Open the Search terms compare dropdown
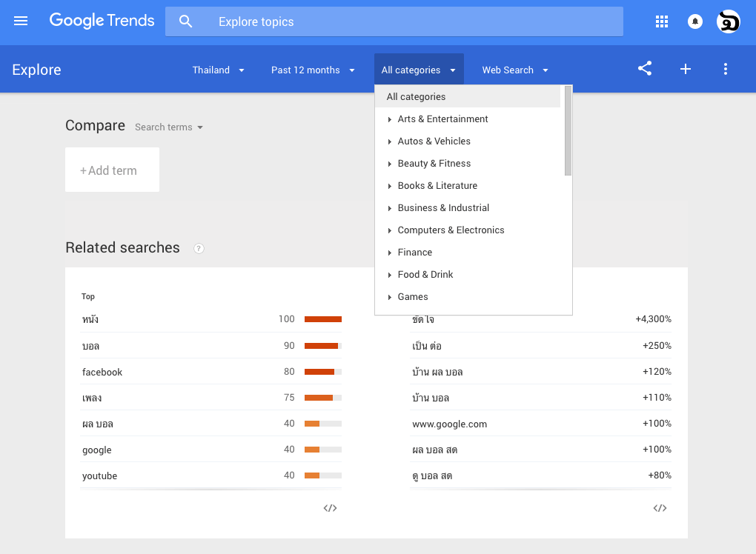The width and height of the screenshot is (756, 554). click(x=169, y=127)
